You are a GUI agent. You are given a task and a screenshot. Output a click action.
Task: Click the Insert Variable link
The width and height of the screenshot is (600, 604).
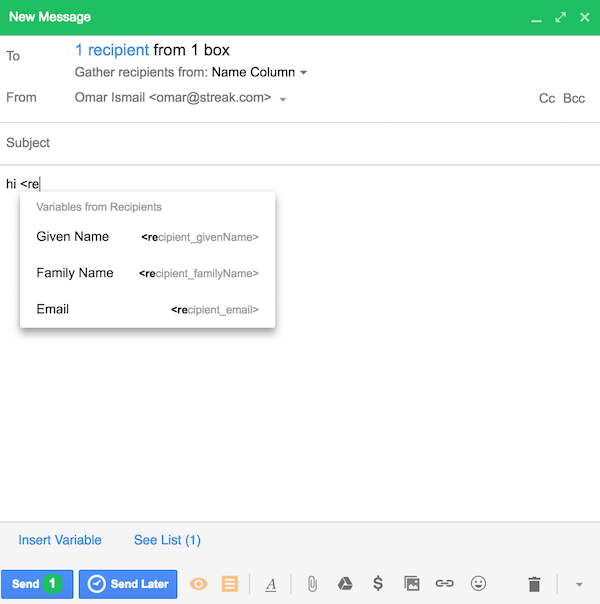(60, 540)
